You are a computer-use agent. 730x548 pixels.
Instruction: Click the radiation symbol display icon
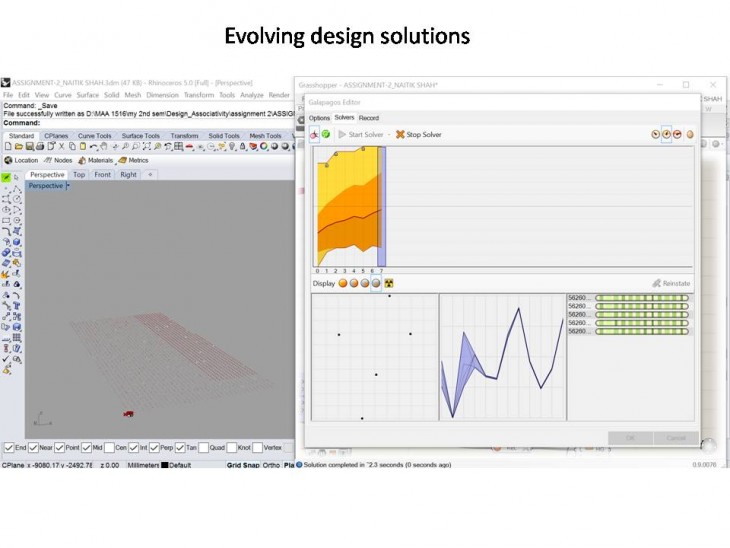tap(388, 283)
